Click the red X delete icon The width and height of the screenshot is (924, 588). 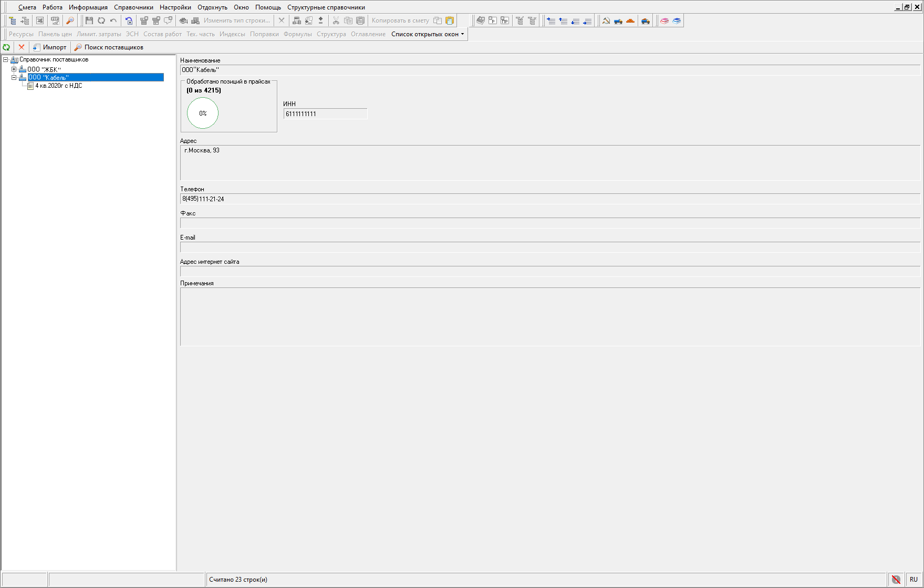pyautogui.click(x=22, y=47)
